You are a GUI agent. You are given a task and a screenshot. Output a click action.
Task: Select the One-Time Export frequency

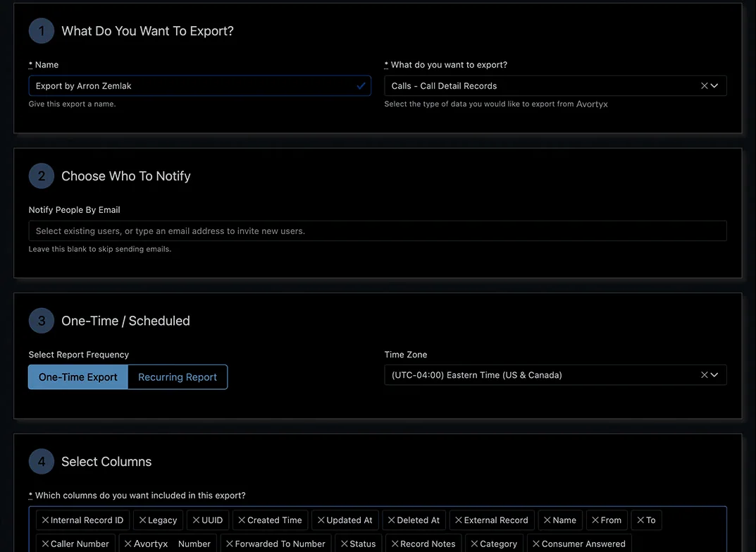(78, 377)
